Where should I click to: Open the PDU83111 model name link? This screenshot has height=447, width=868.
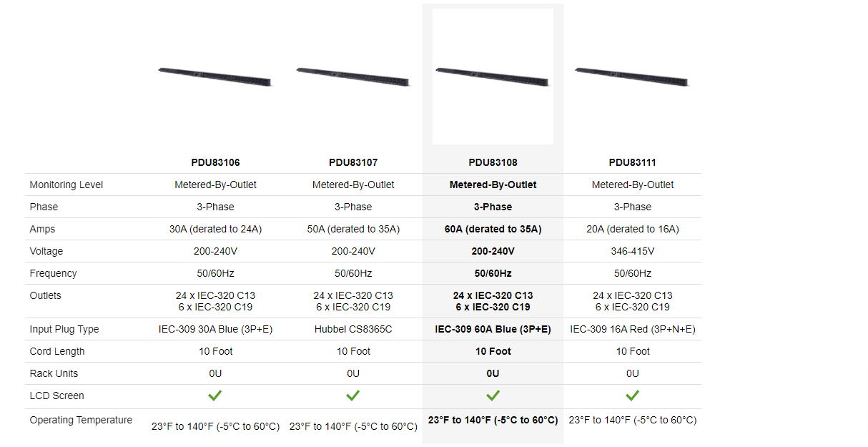coord(632,162)
